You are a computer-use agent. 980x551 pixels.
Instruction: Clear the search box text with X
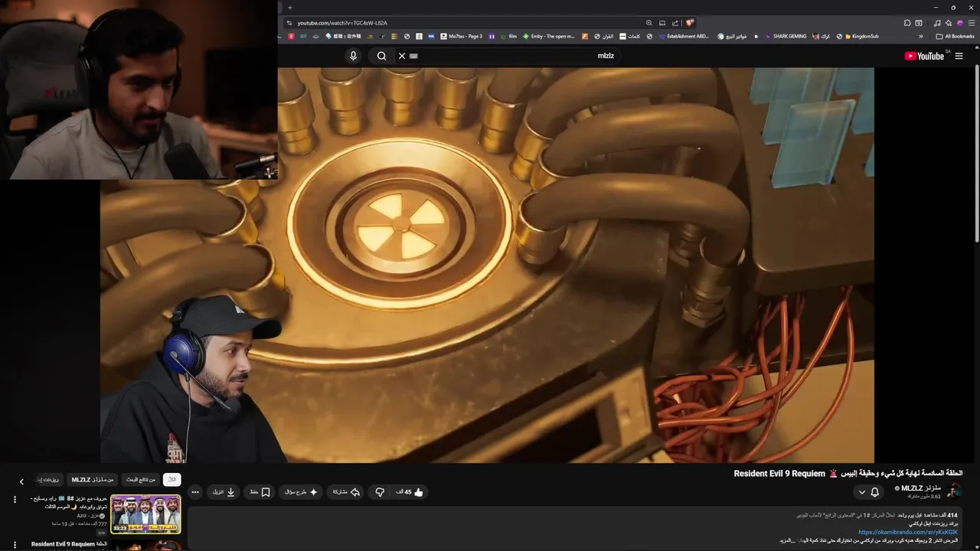click(401, 56)
